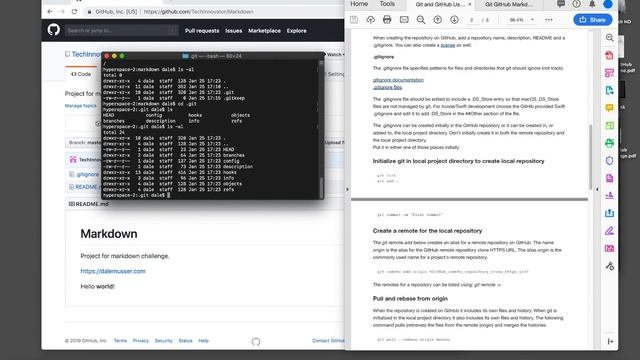Open Marketplace in GitHub header
Screen dimensions: 640x360
(x=264, y=31)
